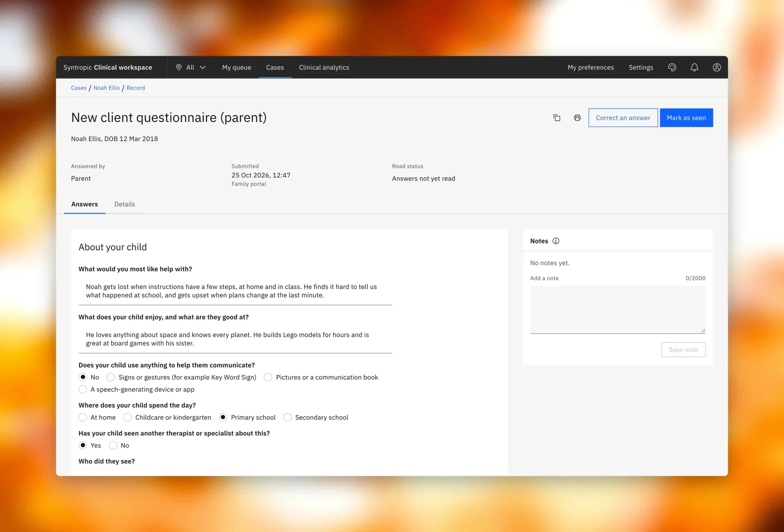Screen dimensions: 784x532
Task: Choose No for seen another therapist
Action: pos(113,445)
